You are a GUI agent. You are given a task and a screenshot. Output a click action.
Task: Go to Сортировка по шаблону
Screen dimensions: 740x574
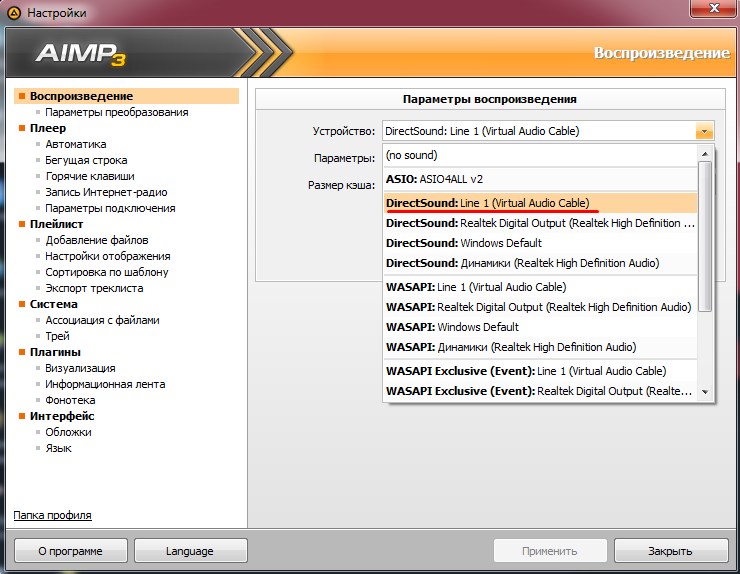[107, 272]
